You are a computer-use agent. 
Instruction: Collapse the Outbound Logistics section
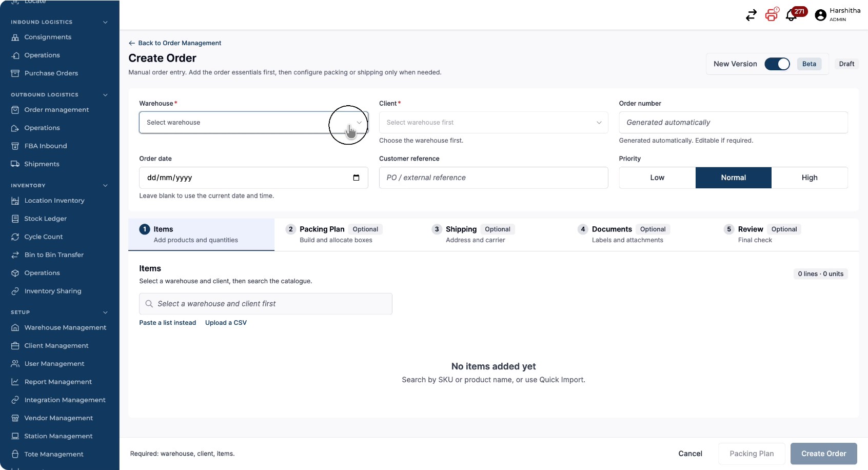[x=105, y=95]
